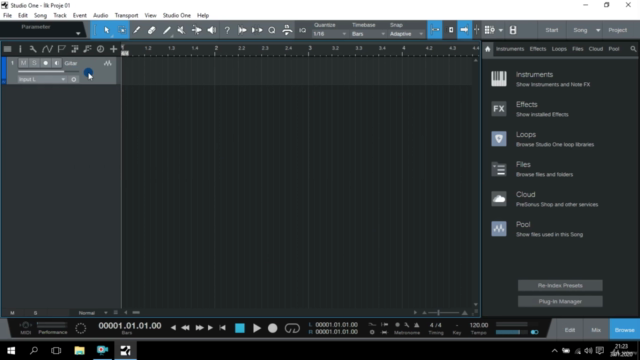Open the Edit view button
Screen dimensions: 640x360
click(569, 330)
